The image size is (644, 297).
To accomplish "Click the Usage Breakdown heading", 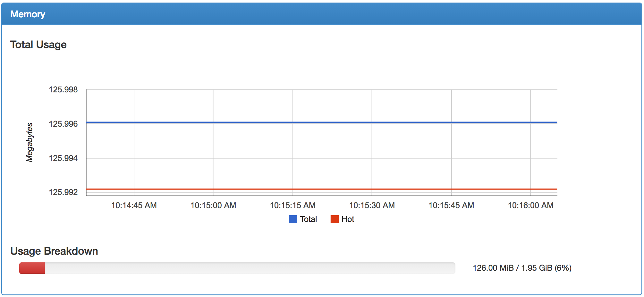I will click(x=54, y=251).
